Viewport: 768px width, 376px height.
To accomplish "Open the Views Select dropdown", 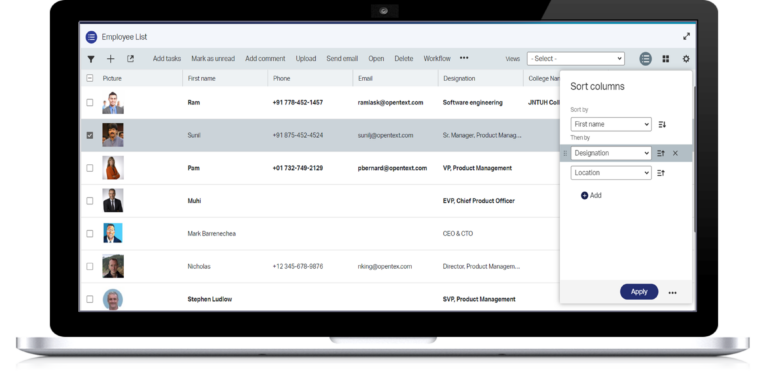I will 576,59.
